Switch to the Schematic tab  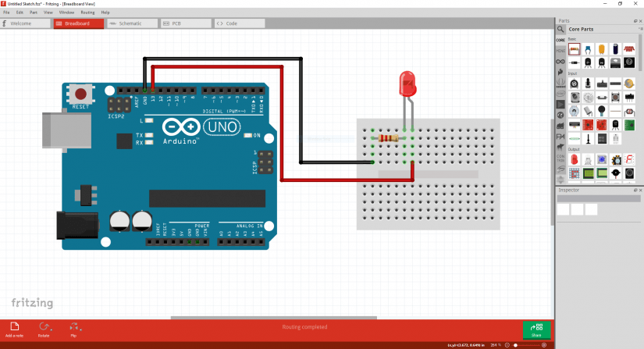pos(132,23)
